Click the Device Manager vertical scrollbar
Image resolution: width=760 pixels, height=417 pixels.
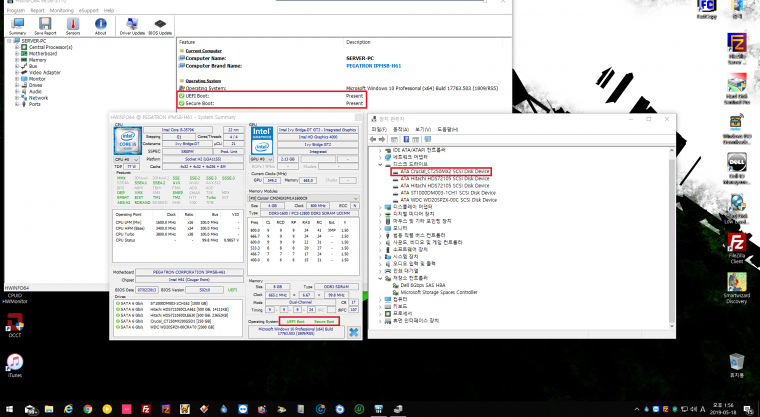click(x=671, y=239)
